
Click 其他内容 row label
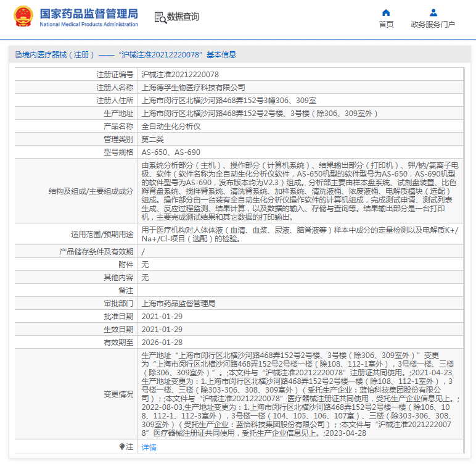[119, 278]
